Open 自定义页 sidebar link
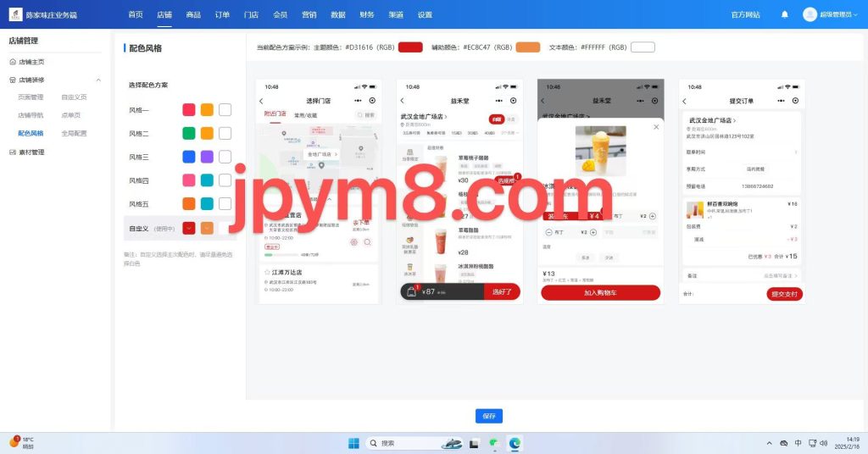 [74, 97]
